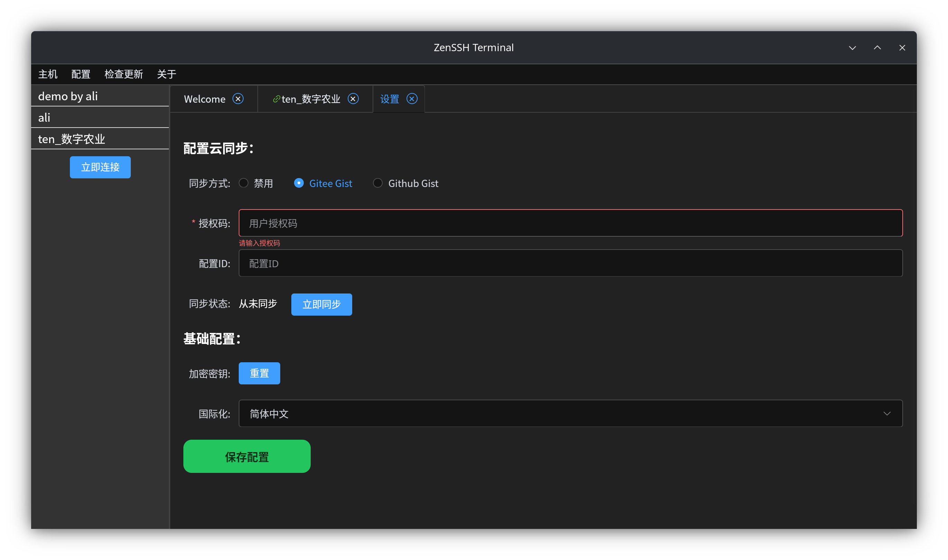
Task: Select the Github Gist sync option
Action: pos(378,184)
